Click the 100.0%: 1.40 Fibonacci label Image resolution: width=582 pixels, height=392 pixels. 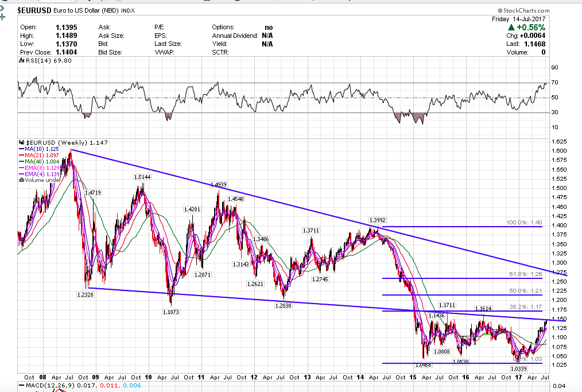(525, 222)
